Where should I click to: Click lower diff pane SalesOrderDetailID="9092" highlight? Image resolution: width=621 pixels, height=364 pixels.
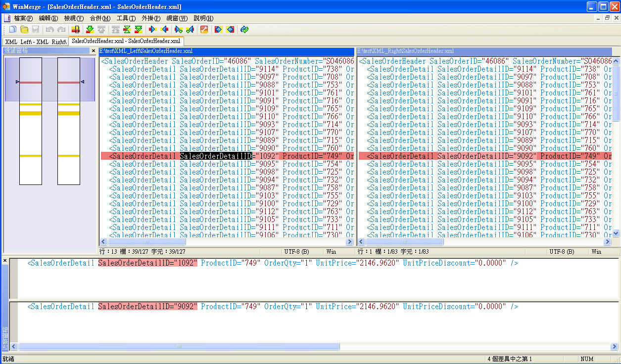click(x=147, y=306)
